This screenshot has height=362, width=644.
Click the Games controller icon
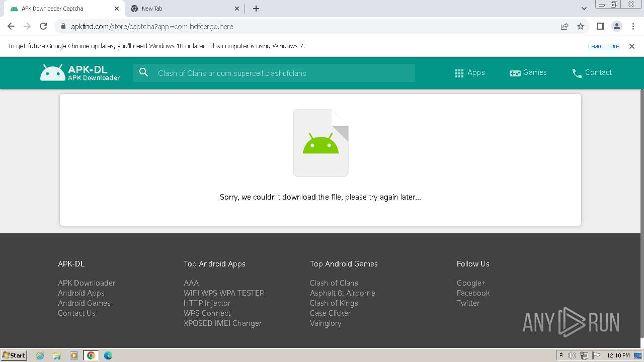pos(515,73)
